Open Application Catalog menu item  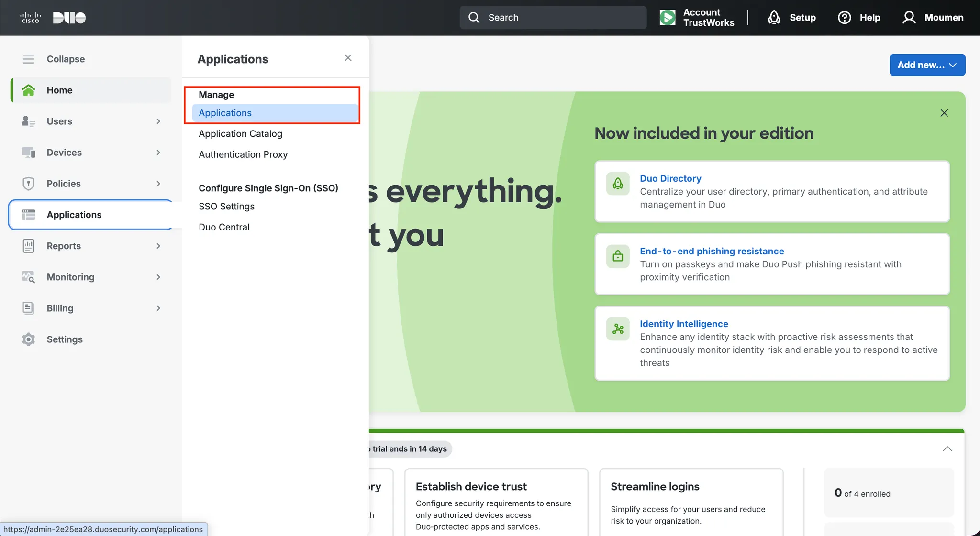point(240,134)
